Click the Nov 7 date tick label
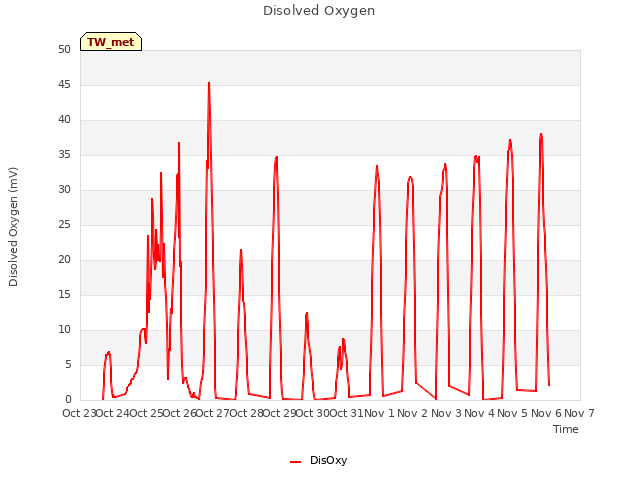This screenshot has width=640, height=480. click(579, 413)
